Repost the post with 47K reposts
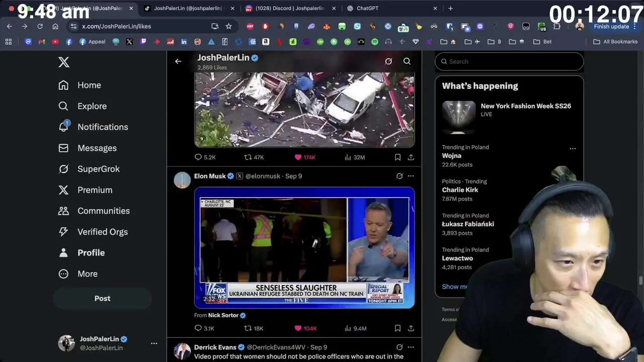 (x=254, y=157)
